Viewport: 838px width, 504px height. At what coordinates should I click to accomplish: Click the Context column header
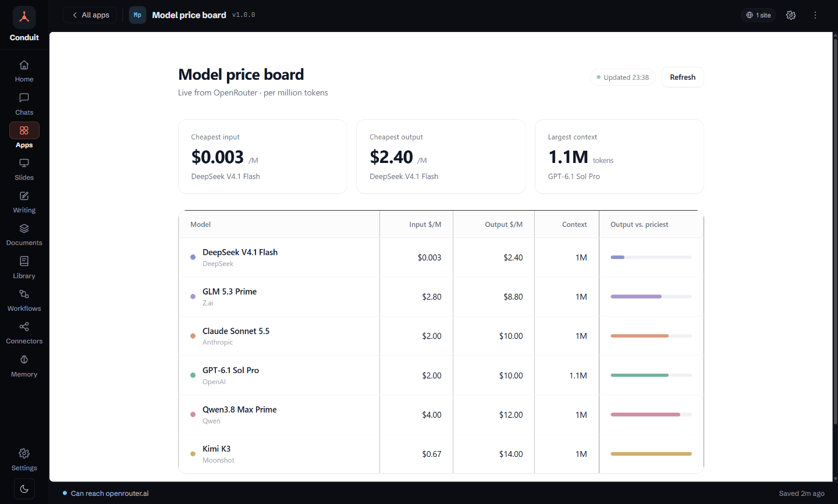574,225
